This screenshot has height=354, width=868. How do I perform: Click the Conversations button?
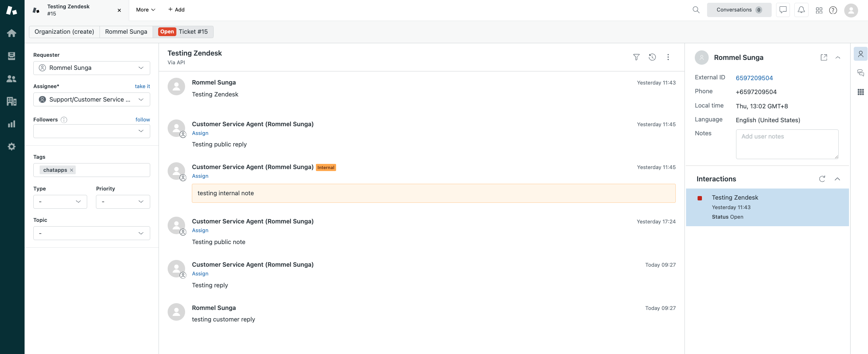(x=739, y=10)
